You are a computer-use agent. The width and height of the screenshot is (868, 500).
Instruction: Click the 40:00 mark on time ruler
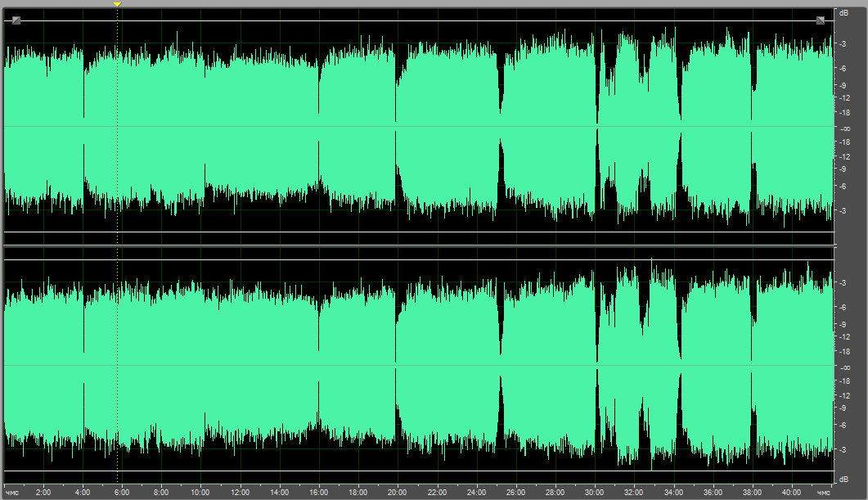[x=791, y=493]
